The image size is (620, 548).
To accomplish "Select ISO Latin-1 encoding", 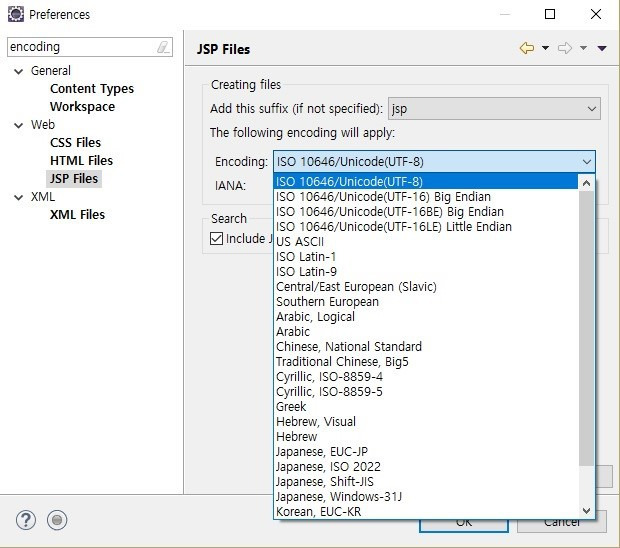I will pos(426,257).
